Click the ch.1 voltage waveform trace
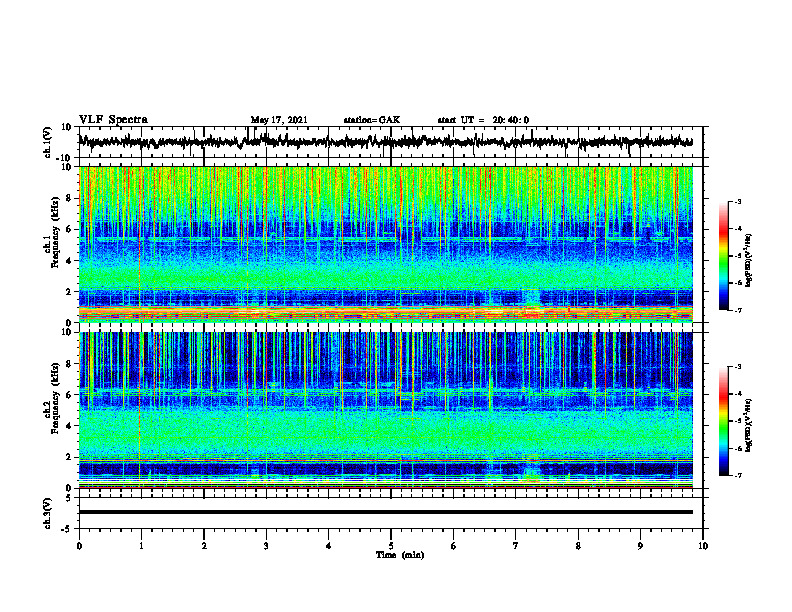792x612 pixels. pos(385,142)
